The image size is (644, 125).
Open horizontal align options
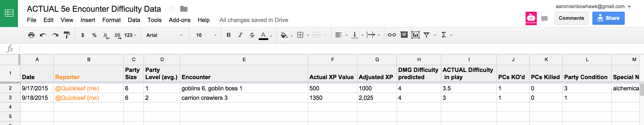click(x=339, y=35)
